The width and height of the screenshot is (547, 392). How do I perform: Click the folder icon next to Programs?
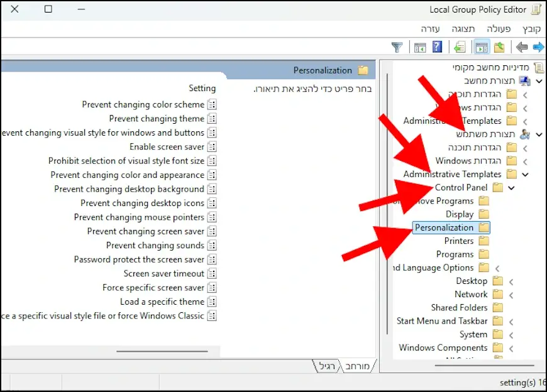[484, 254]
